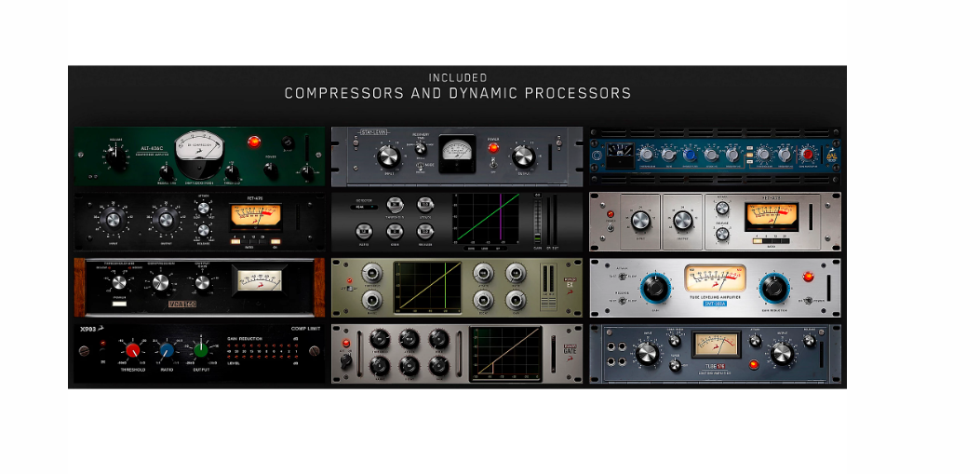Turn the ALT-436C Power knob
The width and height of the screenshot is (980, 474).
271,170
